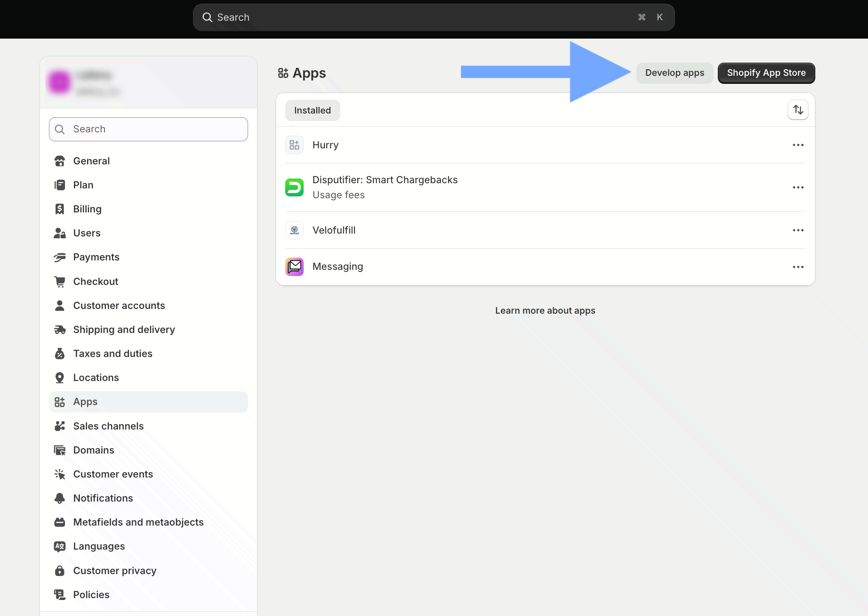
Task: Click the Messaging app envelope icon
Action: click(x=294, y=267)
